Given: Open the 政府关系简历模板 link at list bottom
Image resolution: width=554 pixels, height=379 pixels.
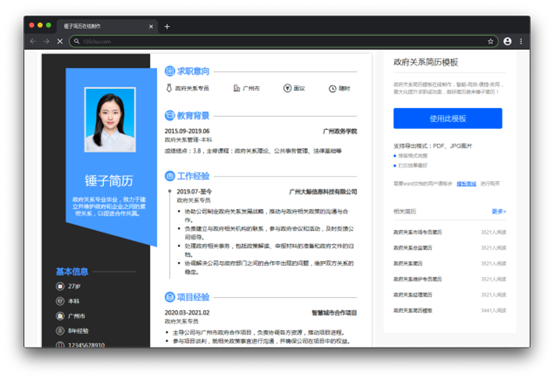Looking at the screenshot, I should [x=413, y=310].
